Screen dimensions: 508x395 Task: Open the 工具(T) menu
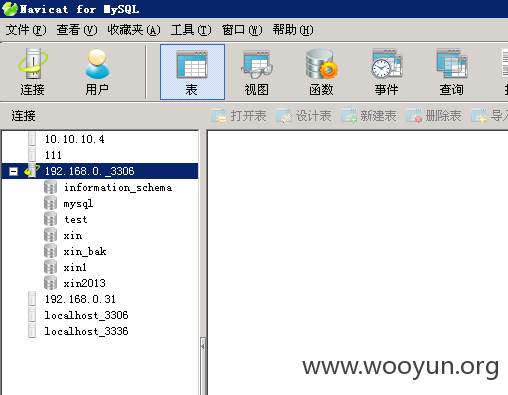coord(191,30)
